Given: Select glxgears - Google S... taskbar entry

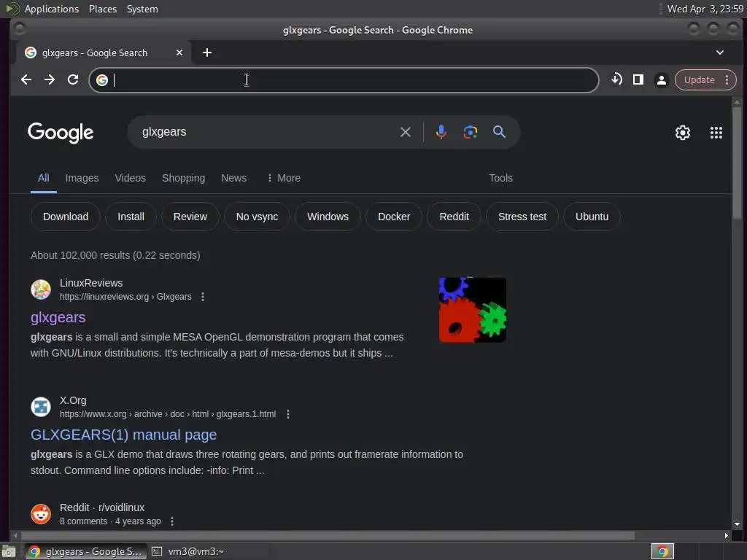Looking at the screenshot, I should pos(86,551).
